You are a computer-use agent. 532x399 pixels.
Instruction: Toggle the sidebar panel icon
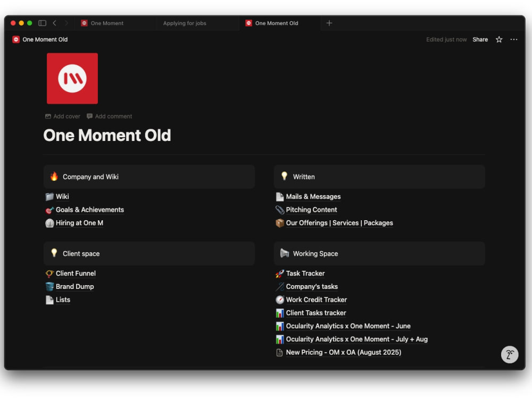pos(43,23)
